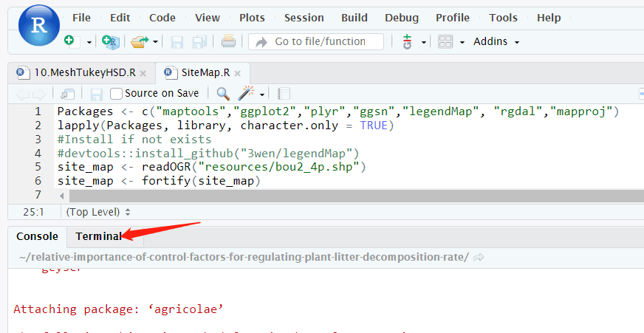Toggle the Source on Save checkbox

(x=116, y=94)
